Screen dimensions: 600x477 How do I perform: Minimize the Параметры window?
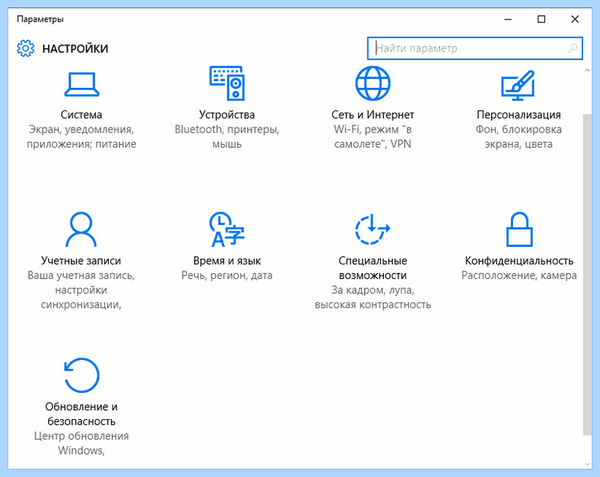pyautogui.click(x=508, y=19)
